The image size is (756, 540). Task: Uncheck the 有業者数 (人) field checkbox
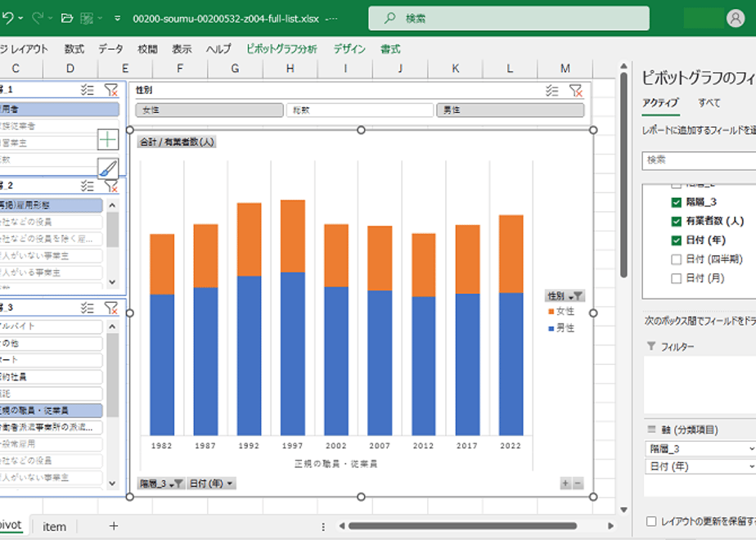(x=677, y=221)
